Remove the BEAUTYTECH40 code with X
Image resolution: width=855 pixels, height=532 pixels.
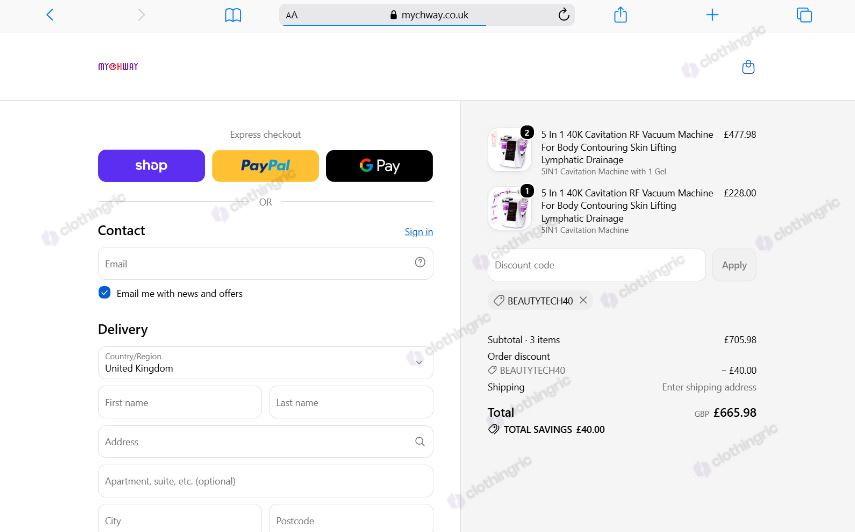[x=583, y=300]
